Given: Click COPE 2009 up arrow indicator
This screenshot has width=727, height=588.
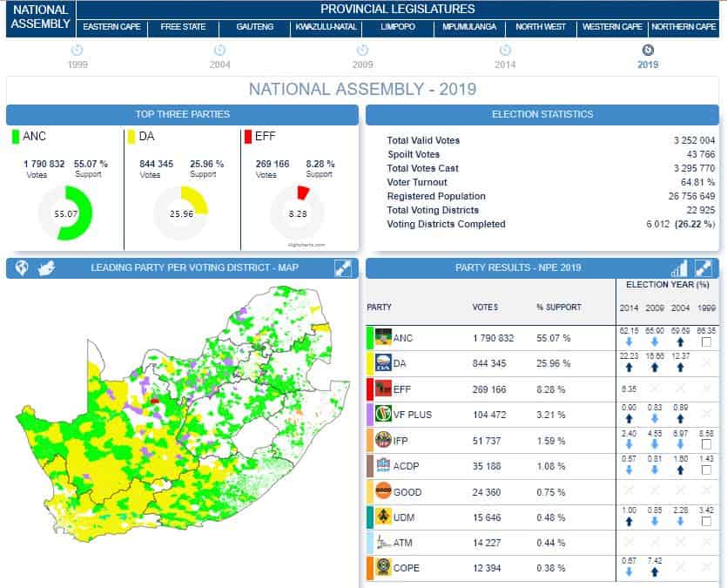Looking at the screenshot, I should pos(655,572).
